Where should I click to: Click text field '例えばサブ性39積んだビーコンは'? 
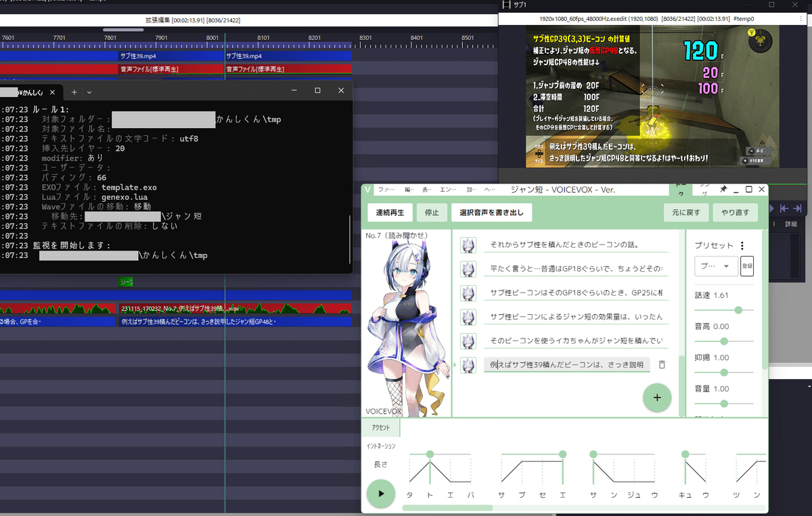[x=566, y=364]
